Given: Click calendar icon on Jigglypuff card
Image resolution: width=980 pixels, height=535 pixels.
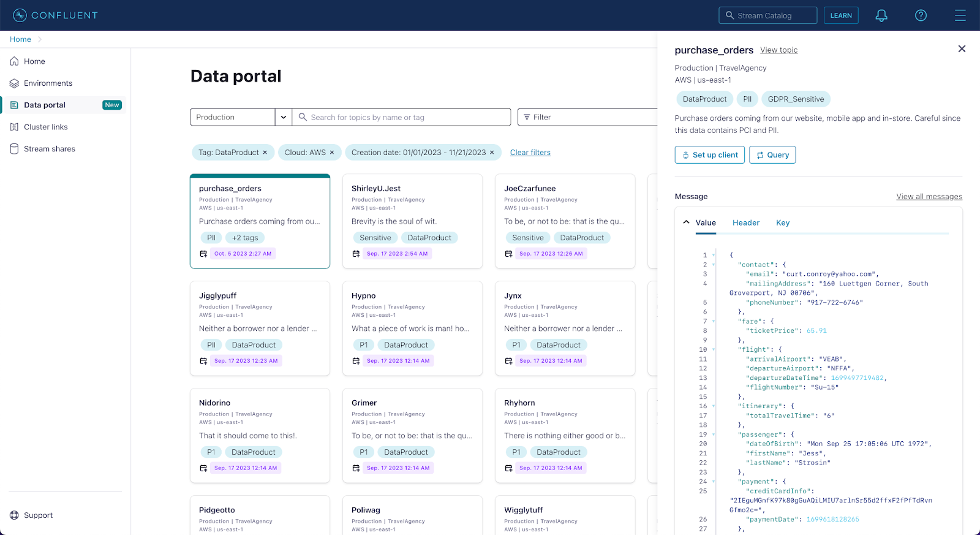Looking at the screenshot, I should (203, 361).
